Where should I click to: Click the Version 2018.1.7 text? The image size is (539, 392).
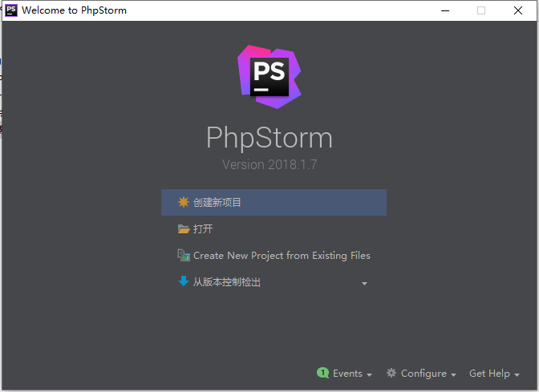point(269,164)
